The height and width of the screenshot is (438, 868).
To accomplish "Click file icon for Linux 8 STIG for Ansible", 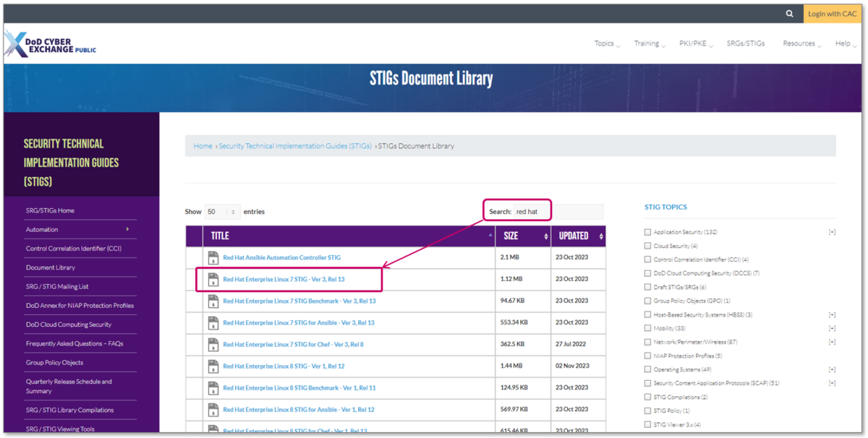I will 213,410.
